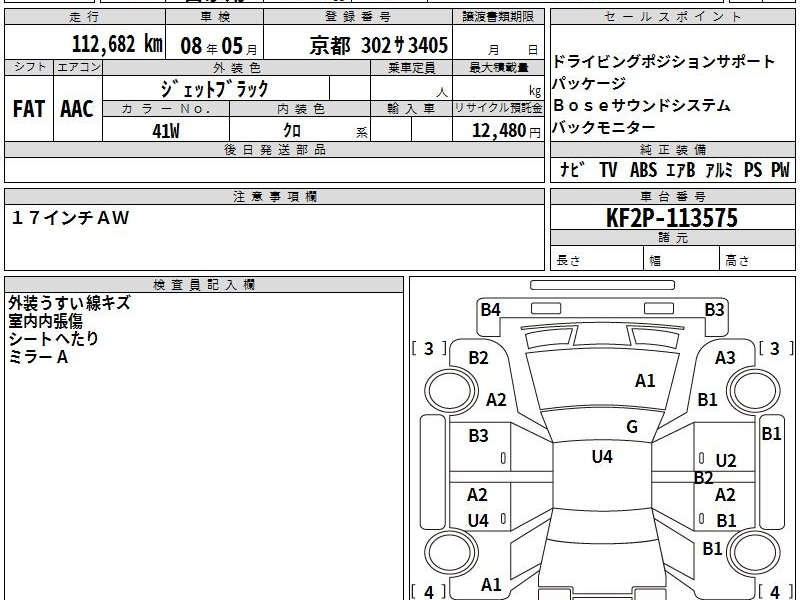Click the 走行 header

85,17
